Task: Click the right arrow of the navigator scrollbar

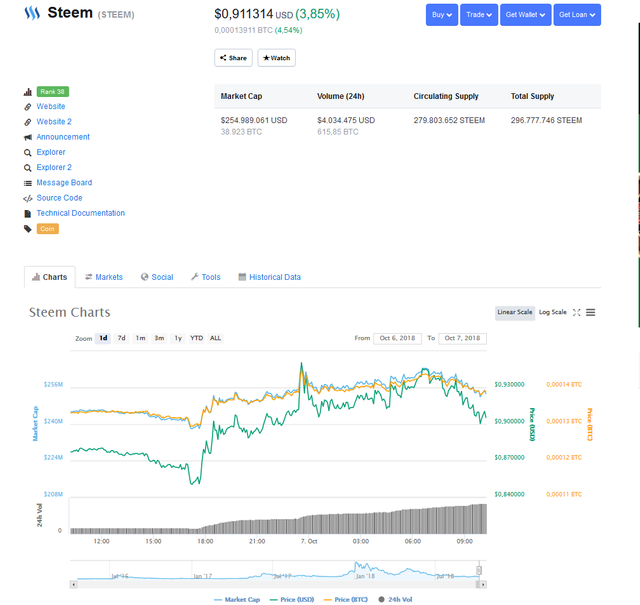Action: pyautogui.click(x=483, y=585)
